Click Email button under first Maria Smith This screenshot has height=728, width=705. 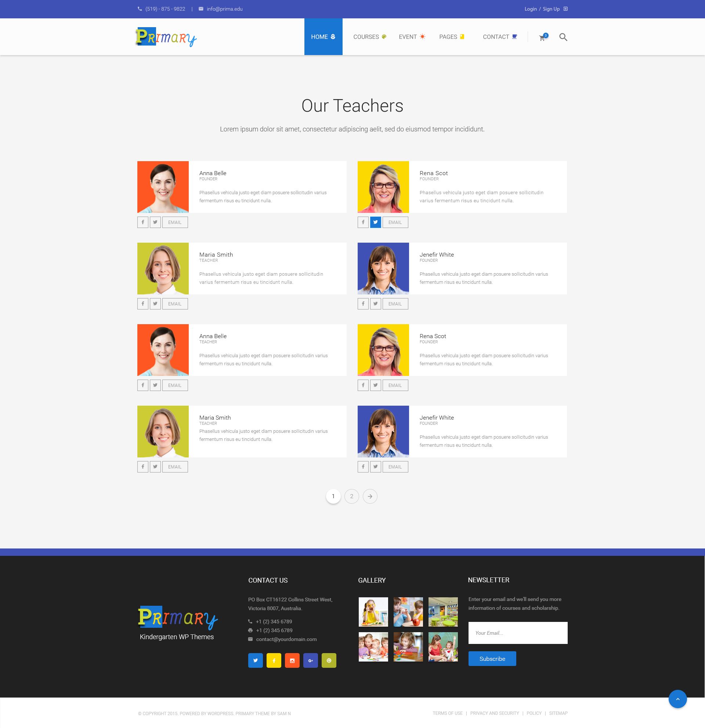pos(174,304)
